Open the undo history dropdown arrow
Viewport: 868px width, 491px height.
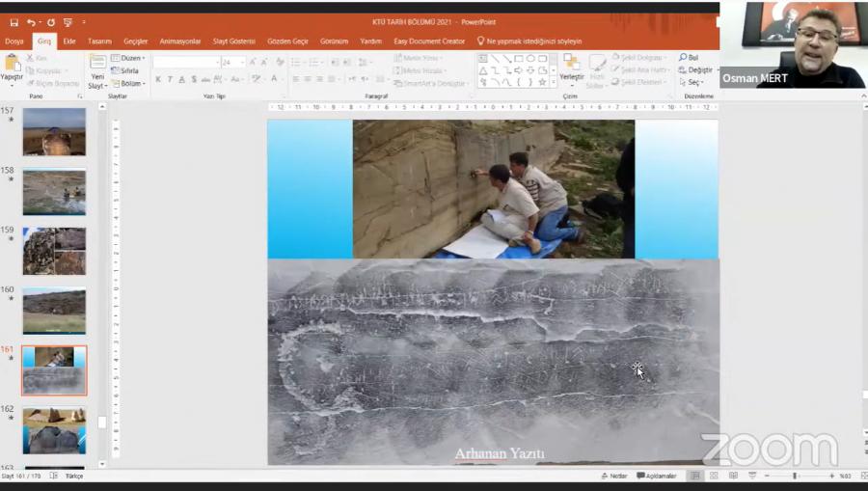point(40,23)
